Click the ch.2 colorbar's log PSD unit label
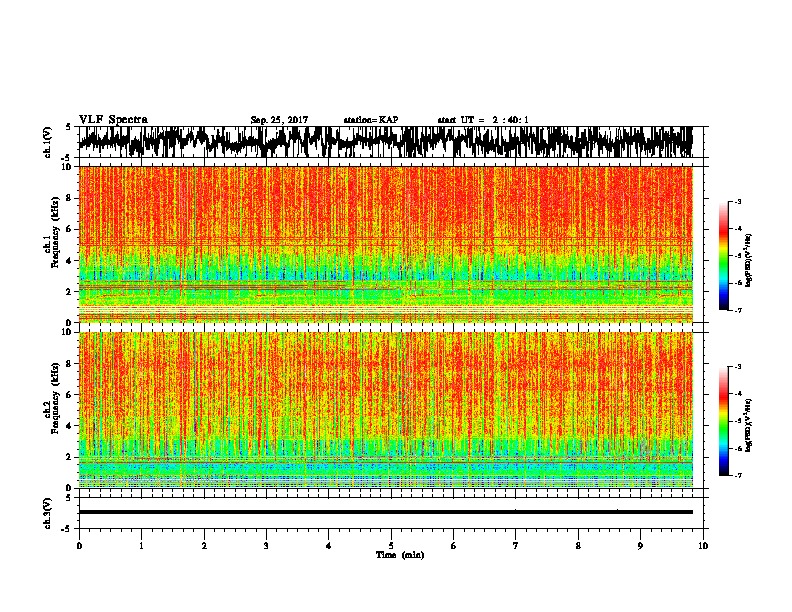Image resolution: width=792 pixels, height=612 pixels. click(x=749, y=425)
